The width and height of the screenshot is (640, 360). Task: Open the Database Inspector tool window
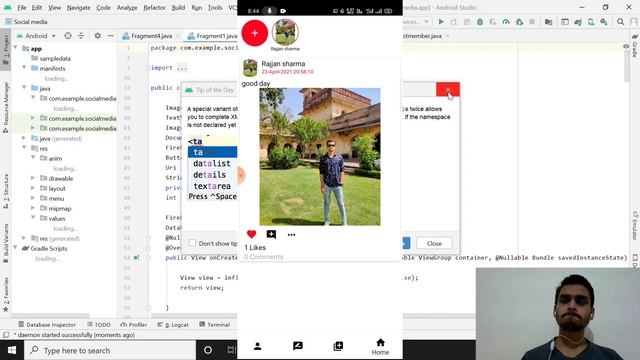47,324
